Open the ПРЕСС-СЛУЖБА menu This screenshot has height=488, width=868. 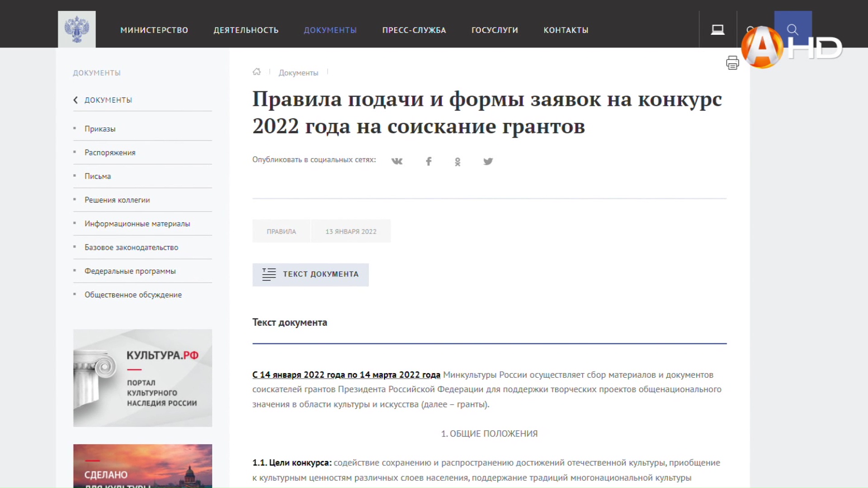(414, 30)
